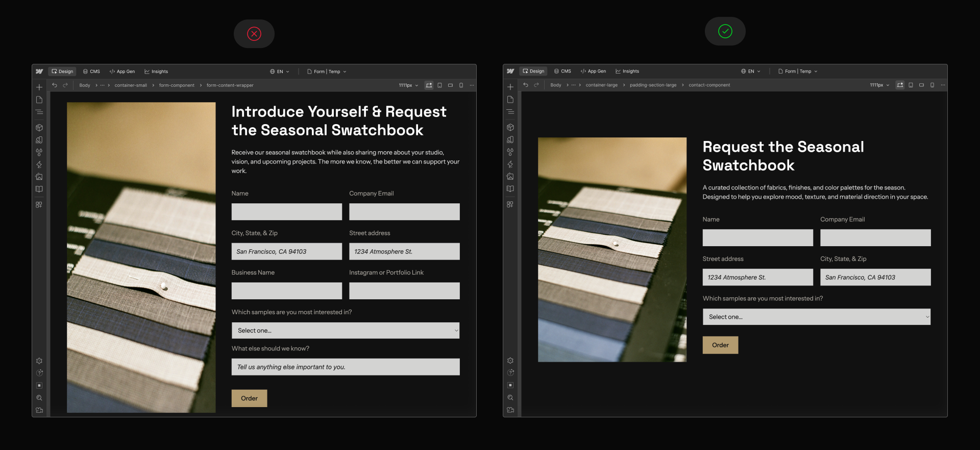
Task: Open Insights tab in right window
Action: (627, 71)
